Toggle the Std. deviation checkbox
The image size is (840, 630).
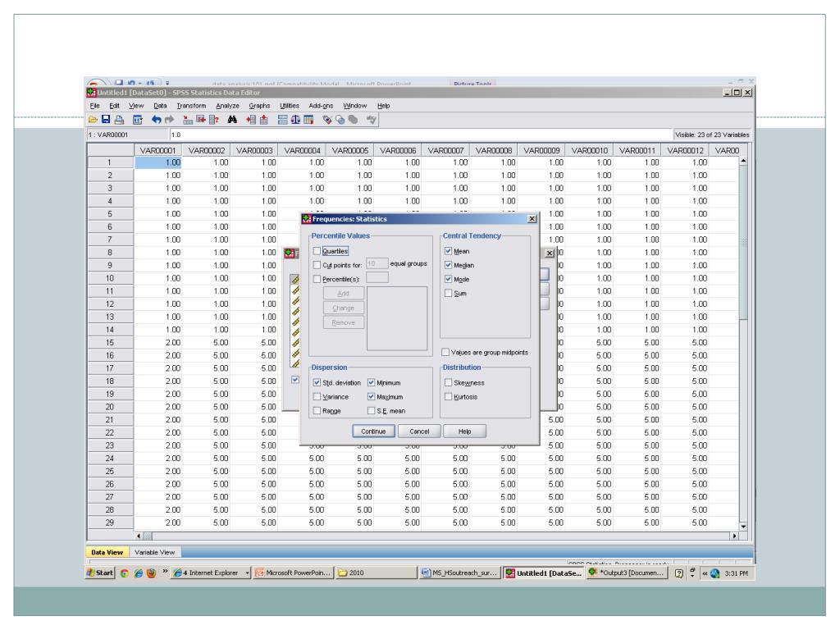[x=317, y=382]
